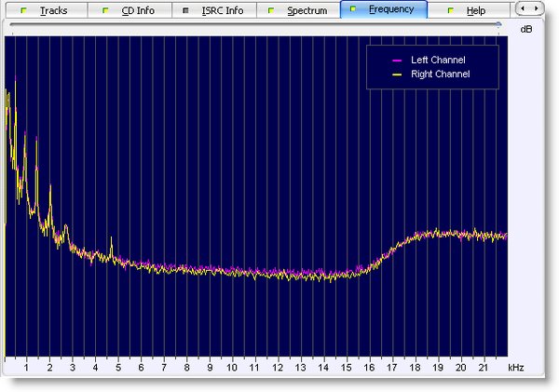Click the 1 kHz axis tick label
This screenshot has width=559, height=392.
click(26, 368)
